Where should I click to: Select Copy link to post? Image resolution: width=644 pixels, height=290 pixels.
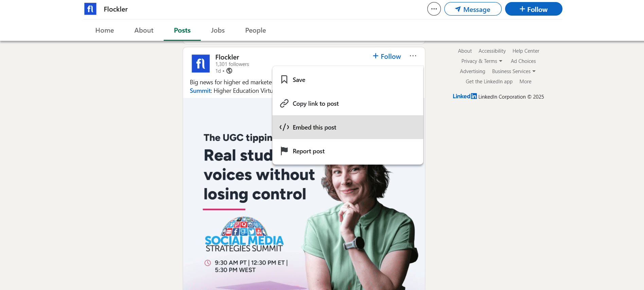(x=348, y=103)
